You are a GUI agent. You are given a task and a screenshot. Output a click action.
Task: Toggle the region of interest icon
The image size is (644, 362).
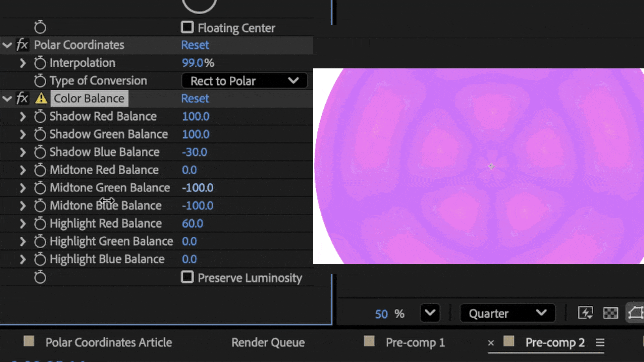point(636,313)
